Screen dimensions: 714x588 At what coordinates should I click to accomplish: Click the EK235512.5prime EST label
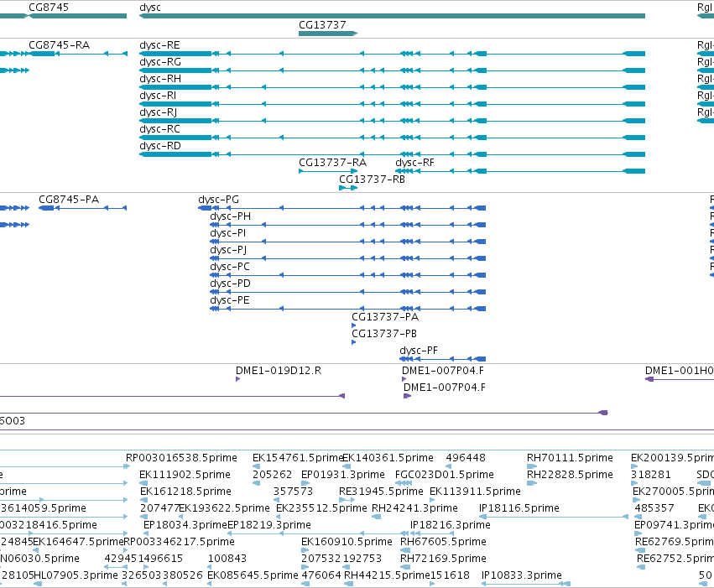click(x=321, y=508)
